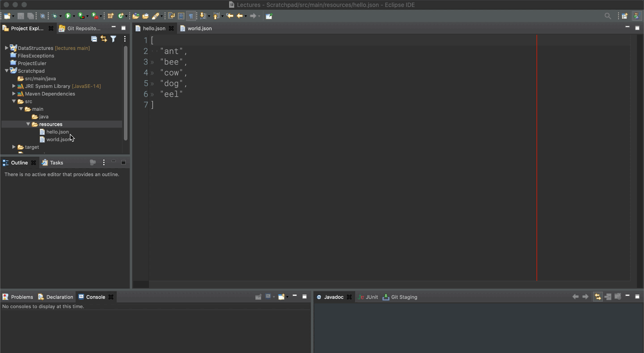The width and height of the screenshot is (644, 353).
Task: Click Open Attached Javadoc in Browser icon
Action: [x=618, y=297]
